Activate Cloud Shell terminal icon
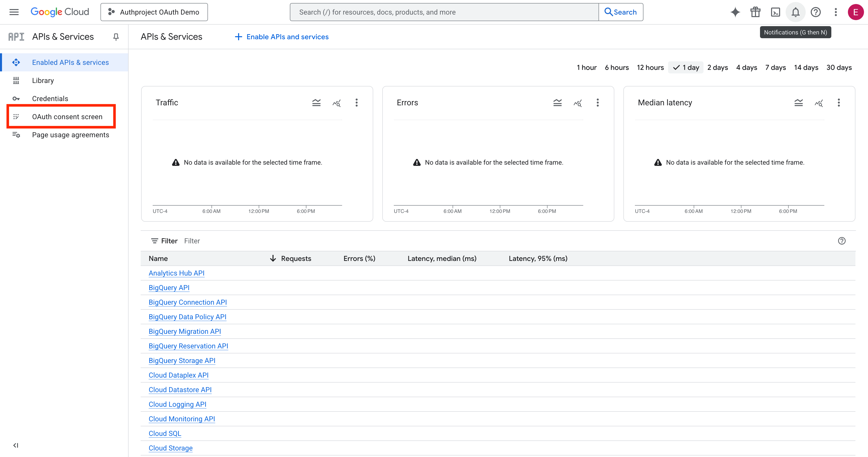The width and height of the screenshot is (868, 457). coord(776,12)
